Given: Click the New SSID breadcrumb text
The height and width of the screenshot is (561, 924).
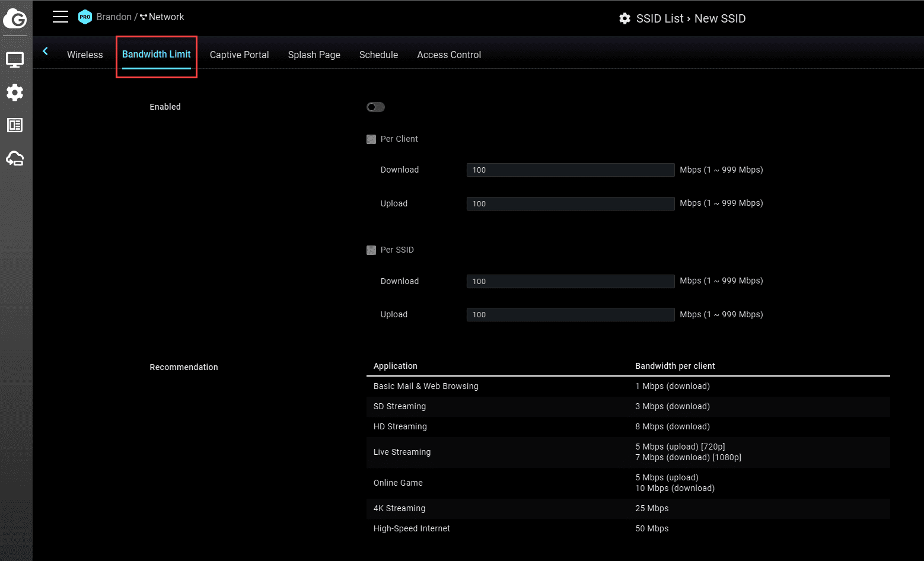Looking at the screenshot, I should pyautogui.click(x=720, y=18).
